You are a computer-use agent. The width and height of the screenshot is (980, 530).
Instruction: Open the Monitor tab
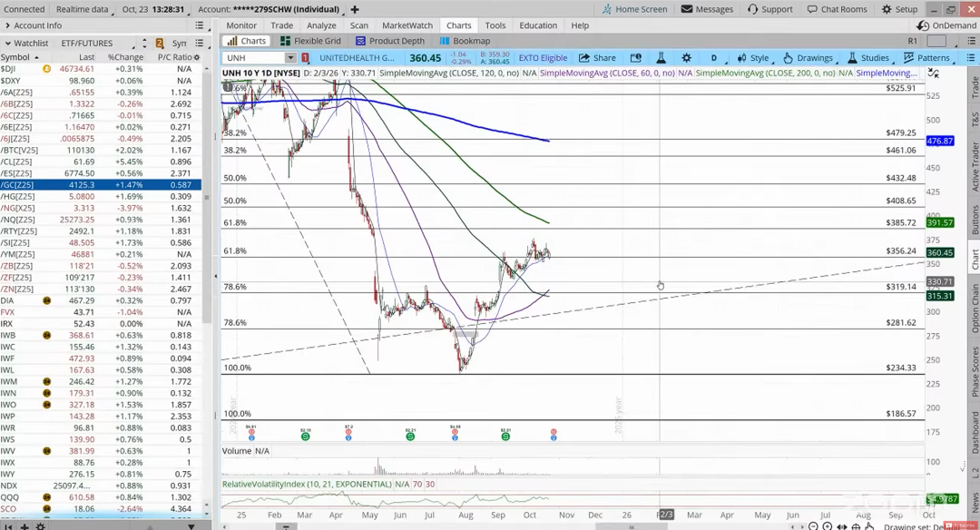point(241,25)
